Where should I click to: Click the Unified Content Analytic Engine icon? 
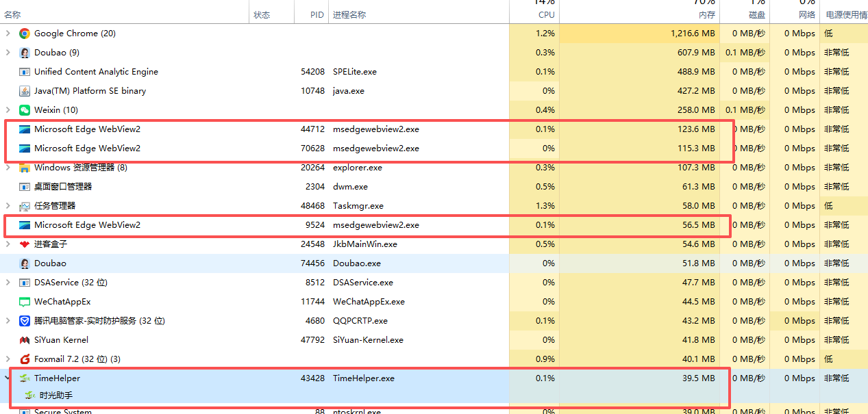point(25,72)
